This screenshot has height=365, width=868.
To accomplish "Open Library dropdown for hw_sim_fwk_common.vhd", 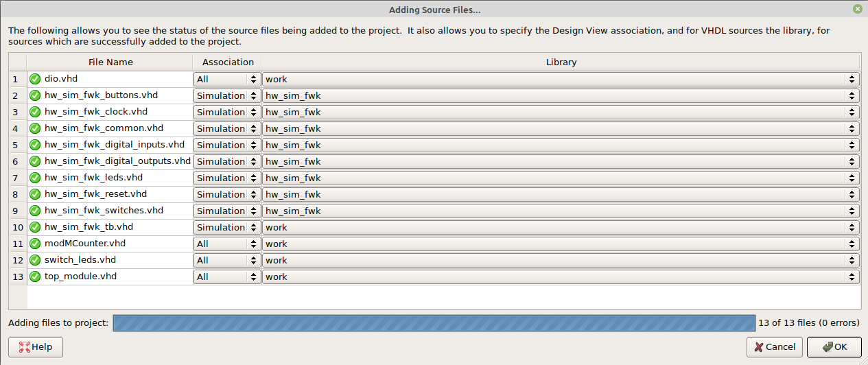I will (561, 128).
